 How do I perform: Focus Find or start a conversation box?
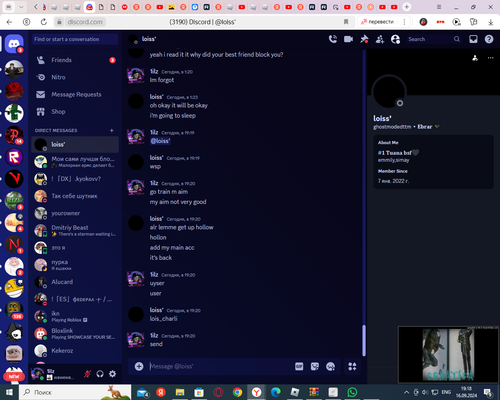pos(75,39)
